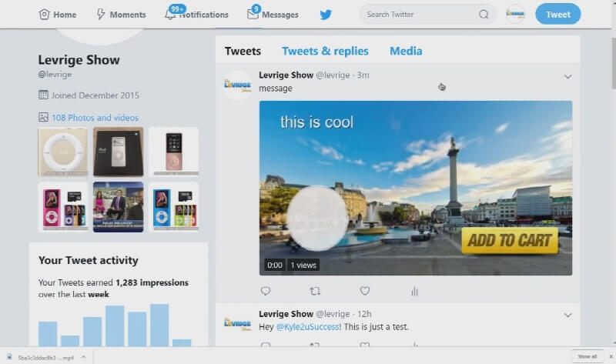Click the @levrige handle under profile name
This screenshot has width=616, height=364.
tap(55, 74)
